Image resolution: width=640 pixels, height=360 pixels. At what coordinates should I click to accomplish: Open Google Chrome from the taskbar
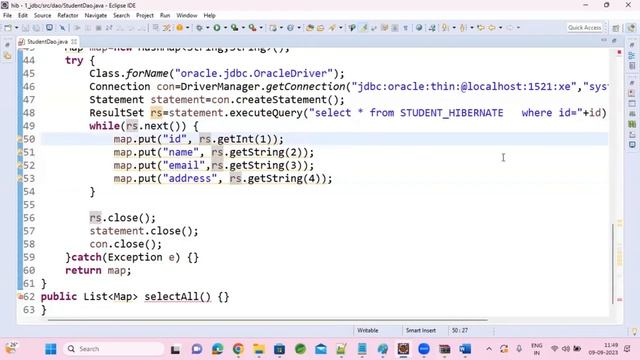[x=238, y=349]
